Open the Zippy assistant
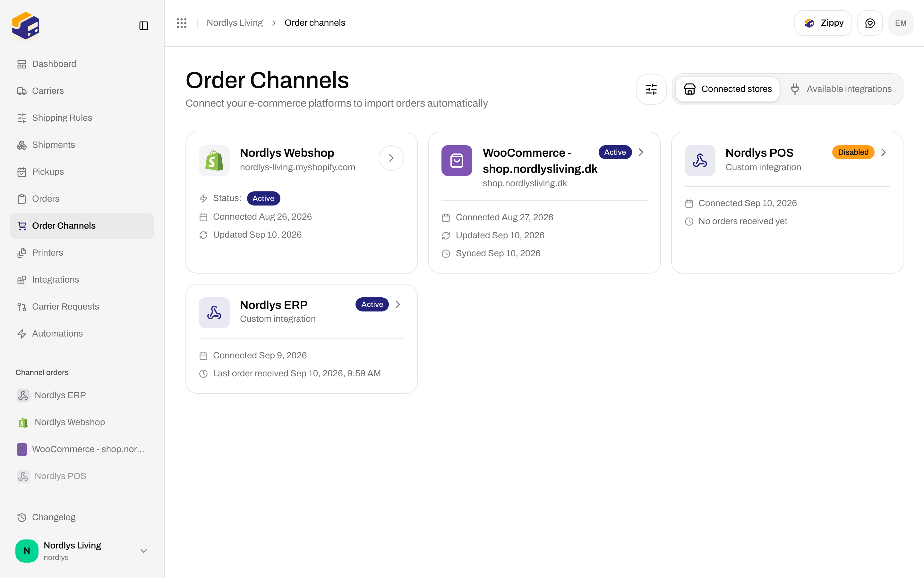Screen dimensions: 924x578 point(823,23)
